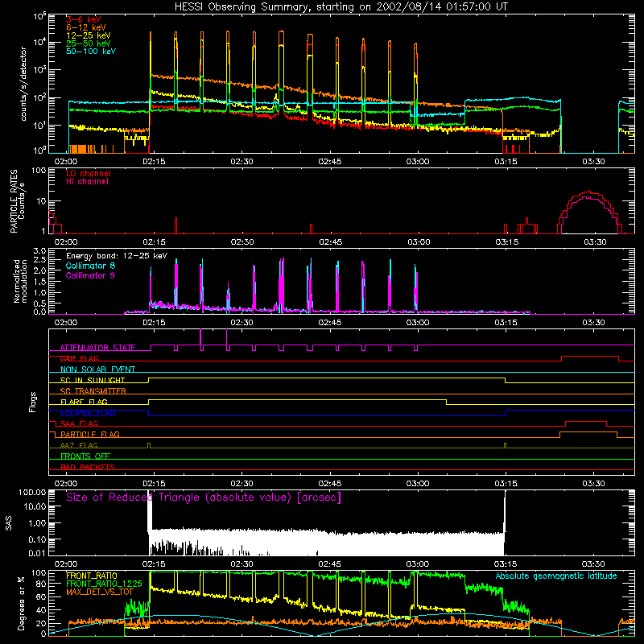The image size is (644, 644).
Task: Click the counts/s/detector axis label
Action: pyautogui.click(x=23, y=84)
